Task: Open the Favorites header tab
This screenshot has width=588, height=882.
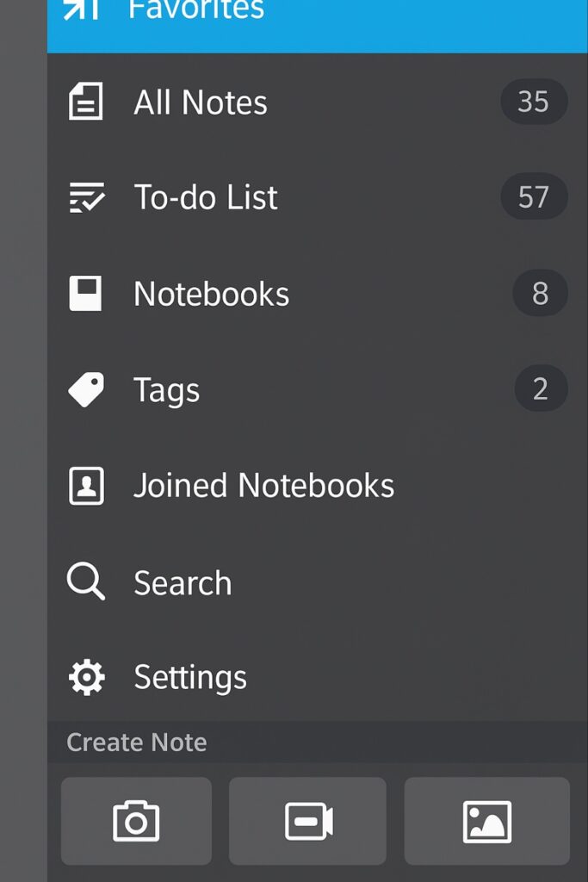Action: click(x=197, y=10)
